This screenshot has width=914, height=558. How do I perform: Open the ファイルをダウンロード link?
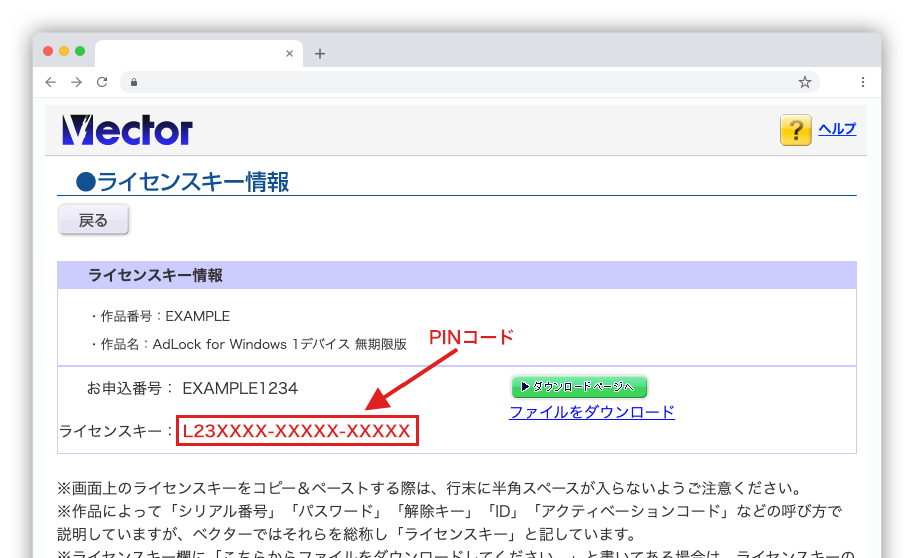pyautogui.click(x=592, y=412)
